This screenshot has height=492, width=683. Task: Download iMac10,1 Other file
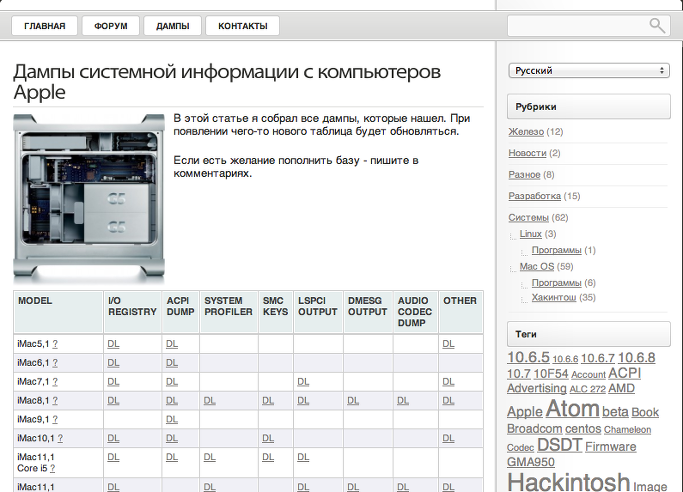click(x=448, y=438)
